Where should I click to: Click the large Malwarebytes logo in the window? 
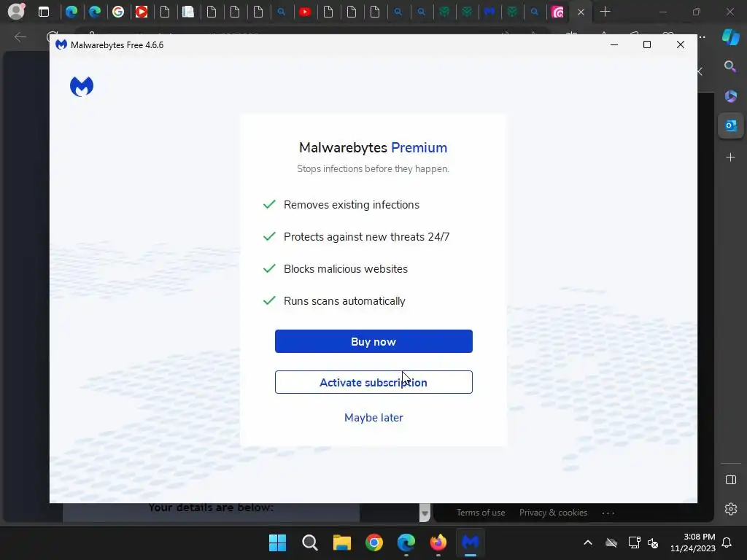click(82, 86)
